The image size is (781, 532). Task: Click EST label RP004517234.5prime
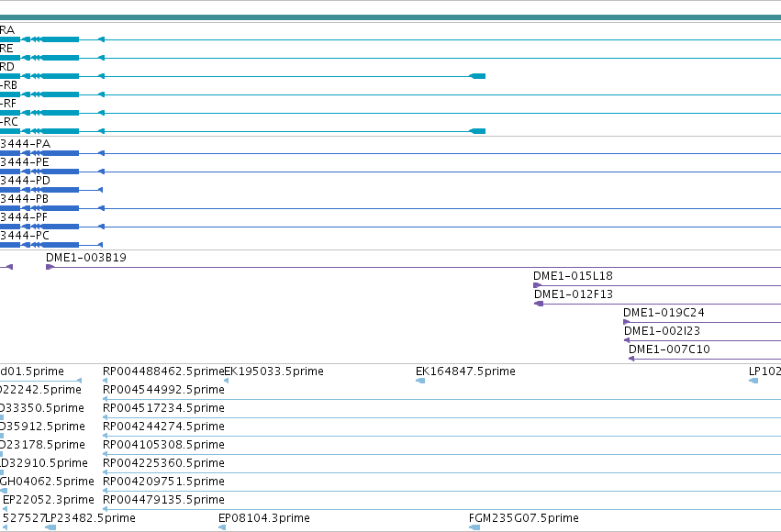click(163, 408)
